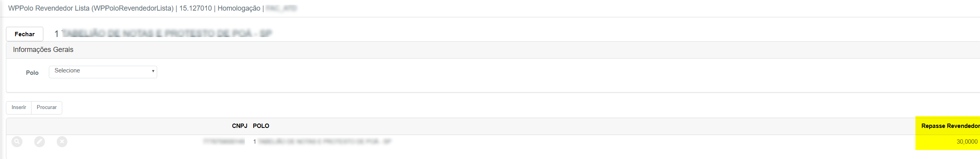
Task: Select the 30,0000 repasse value cell
Action: click(x=967, y=142)
